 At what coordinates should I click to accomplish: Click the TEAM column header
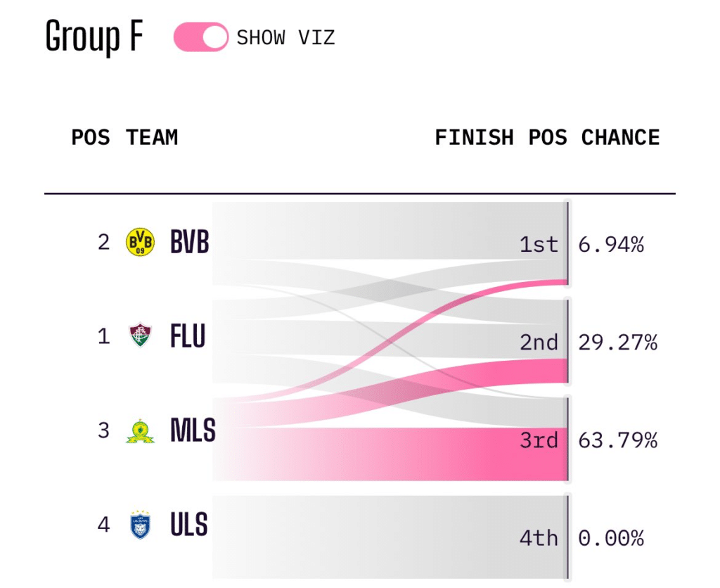pos(152,137)
